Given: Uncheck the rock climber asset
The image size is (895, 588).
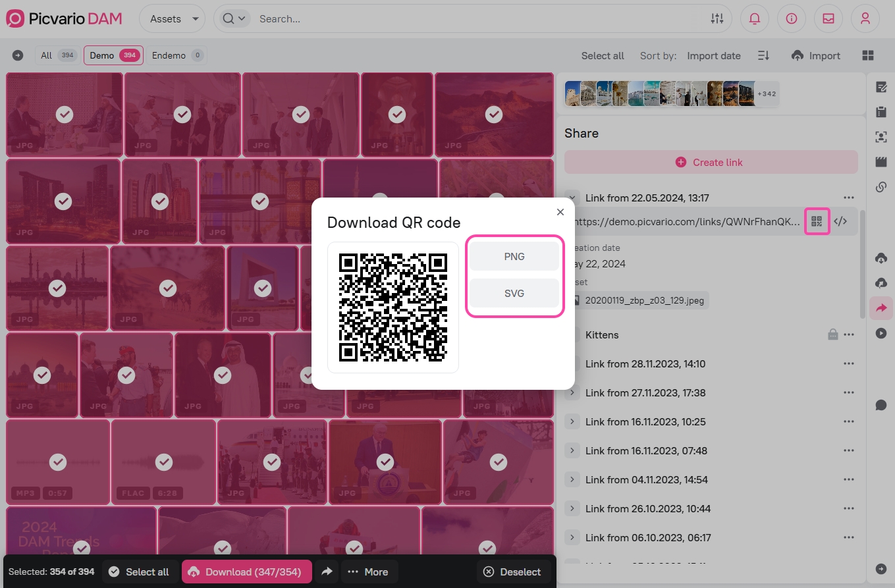Looking at the screenshot, I should click(x=499, y=462).
